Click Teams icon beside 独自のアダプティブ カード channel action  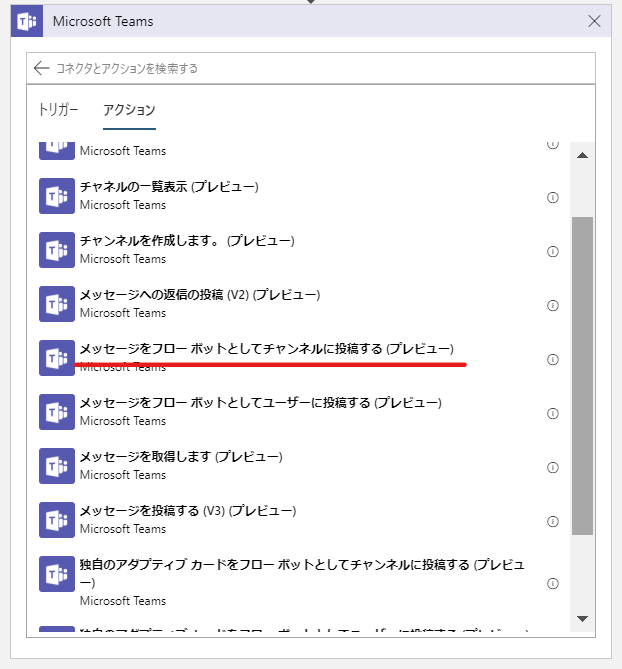coord(57,574)
